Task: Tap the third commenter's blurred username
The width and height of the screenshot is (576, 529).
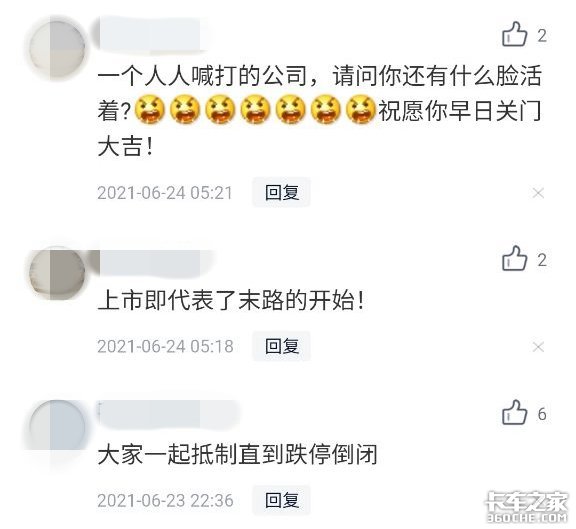Action: (x=167, y=414)
